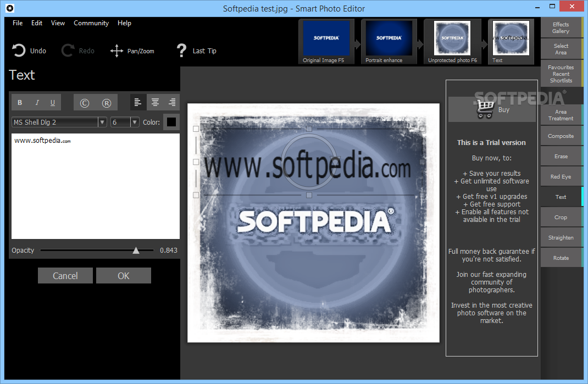
Task: Select the Text history thumbnail
Action: pyautogui.click(x=511, y=42)
